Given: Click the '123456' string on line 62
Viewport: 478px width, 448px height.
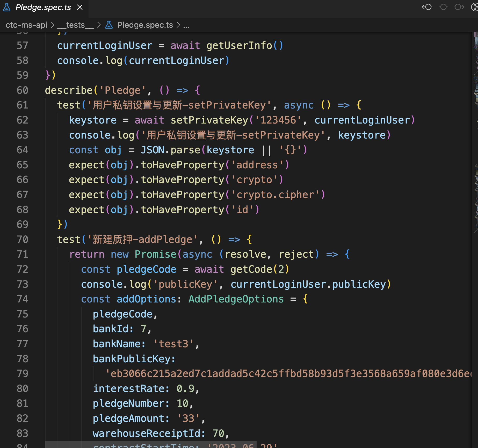Looking at the screenshot, I should (x=278, y=120).
